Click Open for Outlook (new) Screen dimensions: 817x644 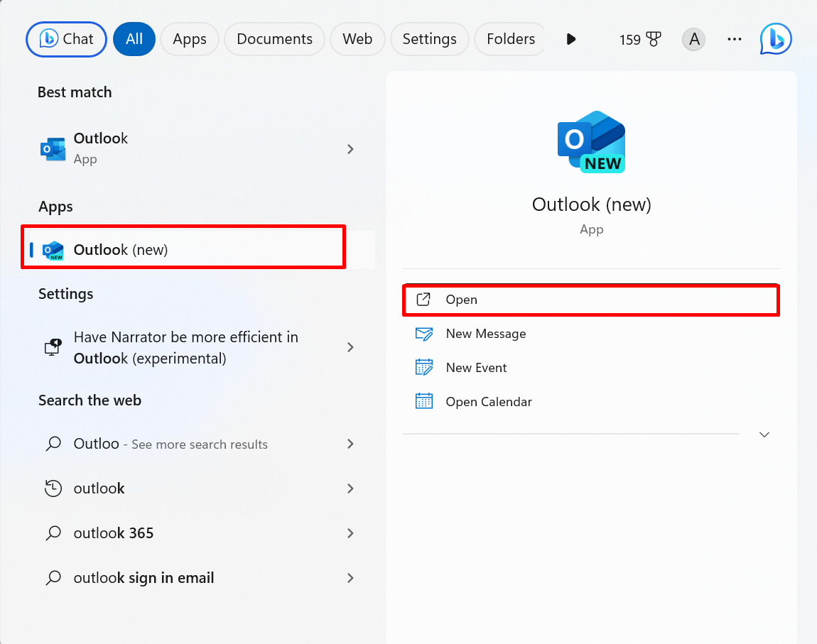[x=591, y=300]
